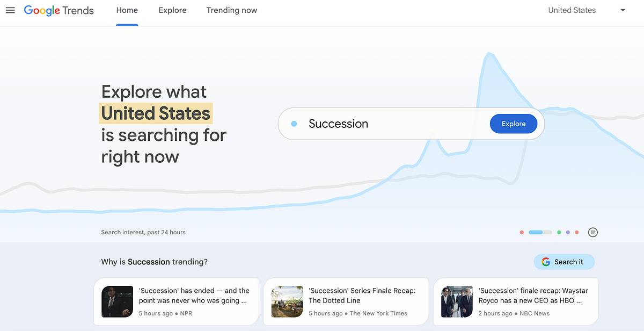This screenshot has height=331, width=644.
Task: Select the last red carousel dot
Action: (x=576, y=232)
